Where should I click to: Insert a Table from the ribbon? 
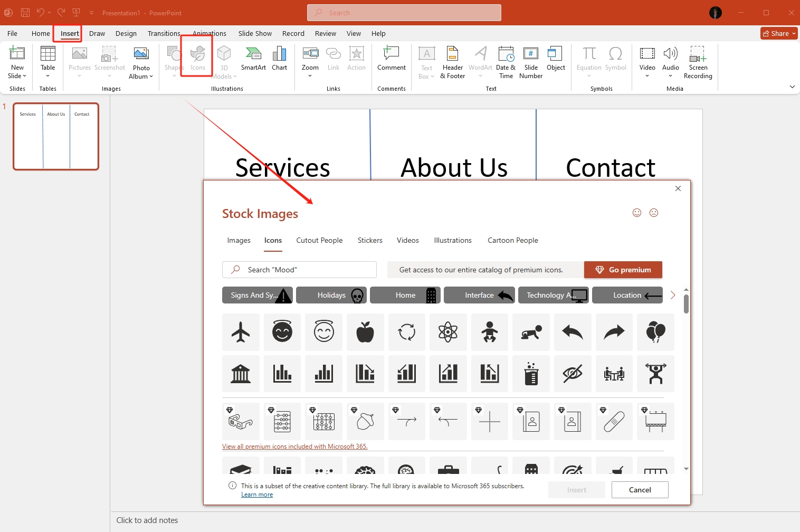(x=47, y=62)
